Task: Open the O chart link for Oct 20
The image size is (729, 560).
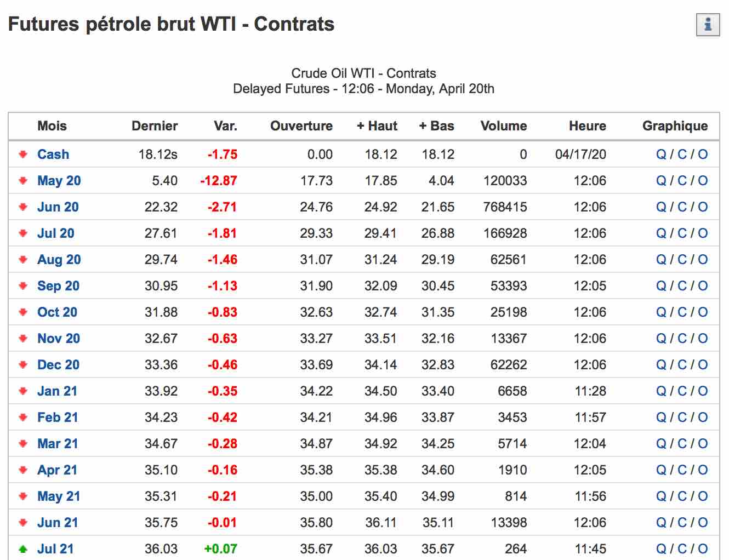Action: pos(703,312)
